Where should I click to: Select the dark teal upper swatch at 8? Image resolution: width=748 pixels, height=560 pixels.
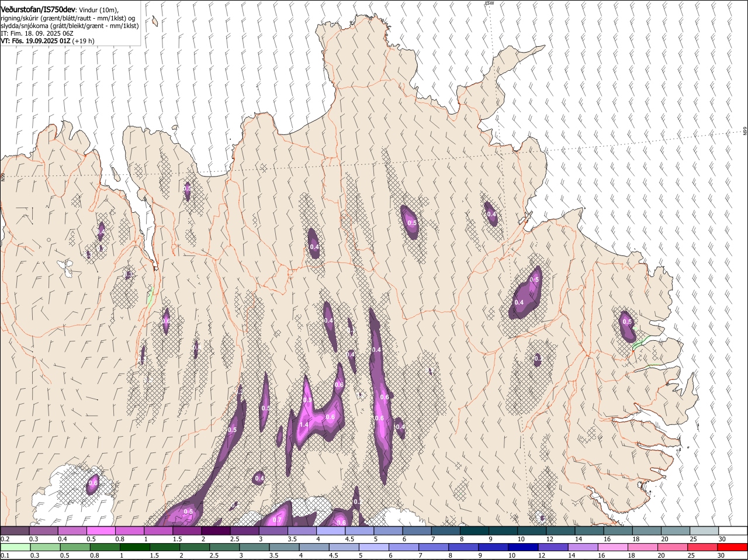(474, 530)
